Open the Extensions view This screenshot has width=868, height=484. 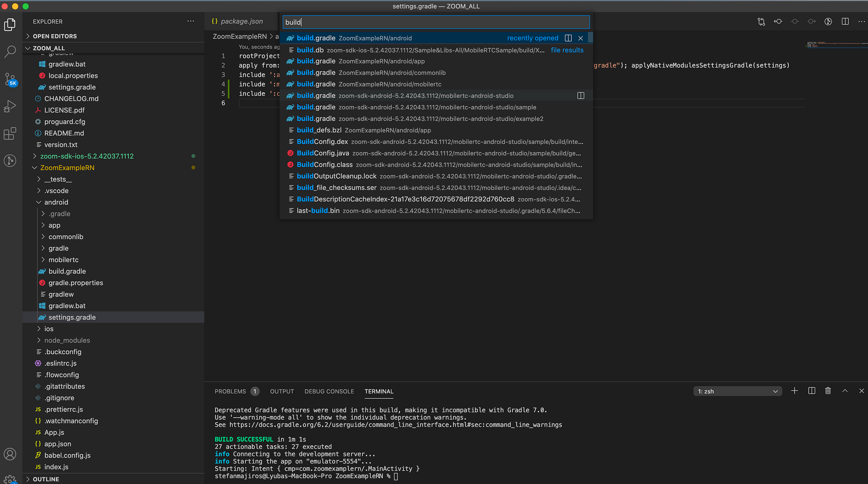tap(10, 133)
